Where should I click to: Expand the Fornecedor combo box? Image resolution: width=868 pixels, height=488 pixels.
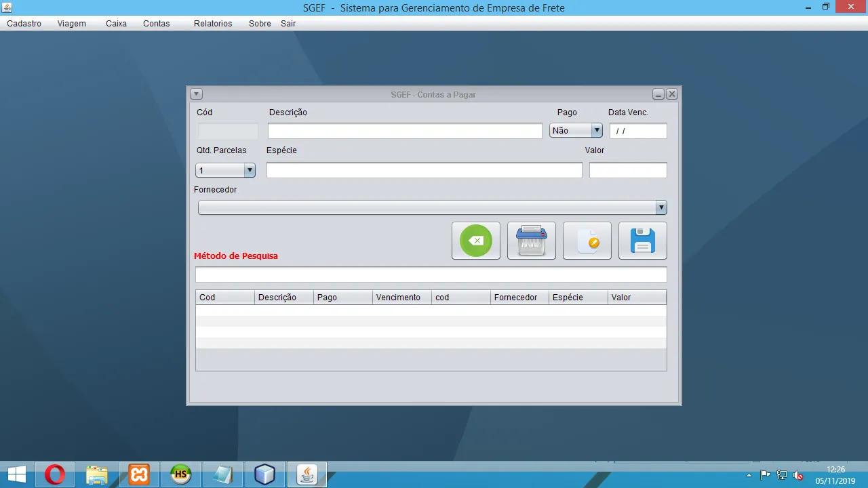point(433,207)
